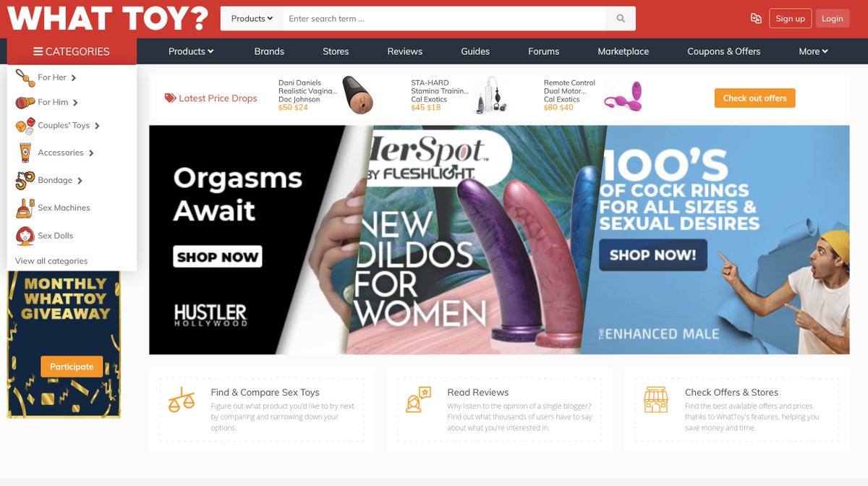
Task: Click the Check Offers & Stores heading
Action: pyautogui.click(x=731, y=393)
